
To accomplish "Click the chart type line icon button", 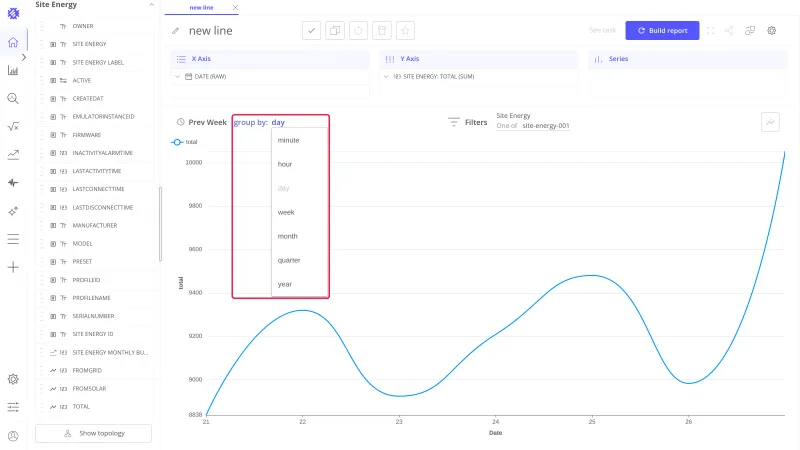I will 770,122.
